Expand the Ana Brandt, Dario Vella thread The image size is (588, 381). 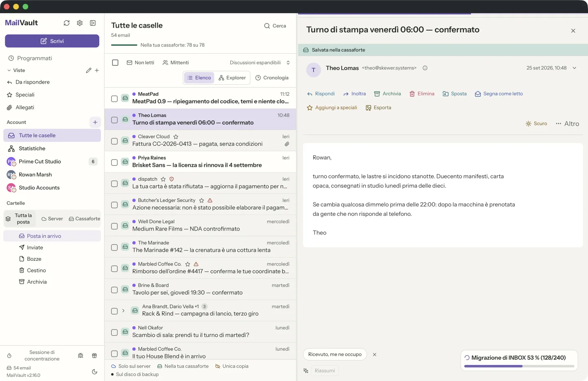tap(123, 311)
